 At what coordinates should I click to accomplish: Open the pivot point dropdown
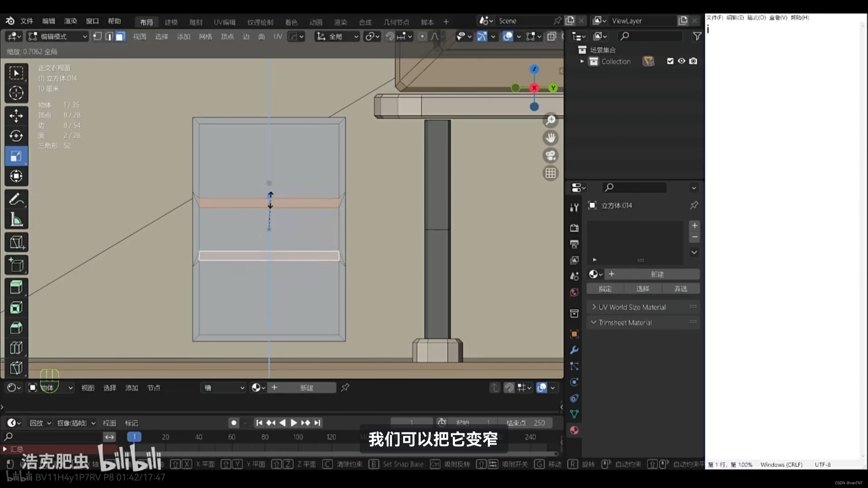[372, 36]
